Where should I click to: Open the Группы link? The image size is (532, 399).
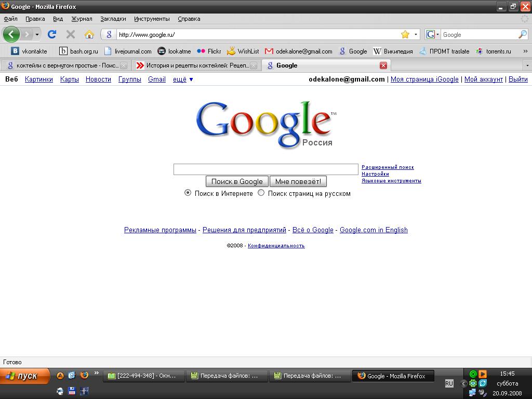coord(129,79)
